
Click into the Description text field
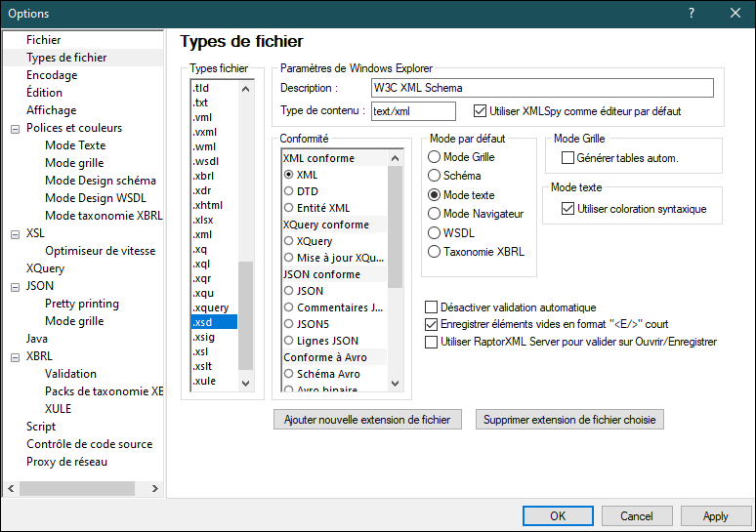(x=542, y=88)
